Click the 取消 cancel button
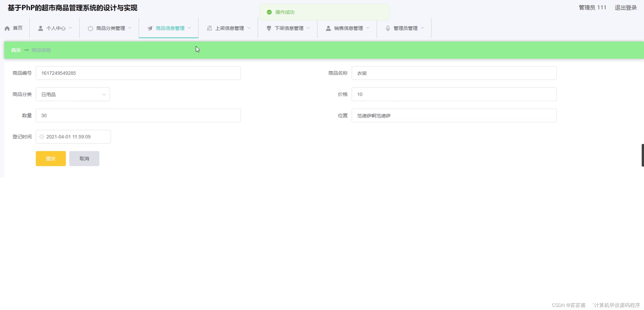This screenshot has width=644, height=310. (x=84, y=158)
